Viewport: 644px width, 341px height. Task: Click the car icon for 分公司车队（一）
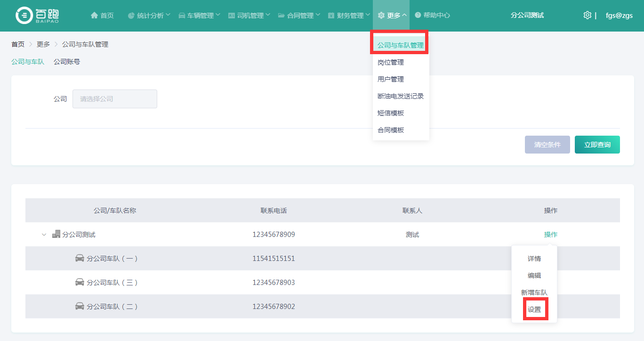[x=80, y=258]
